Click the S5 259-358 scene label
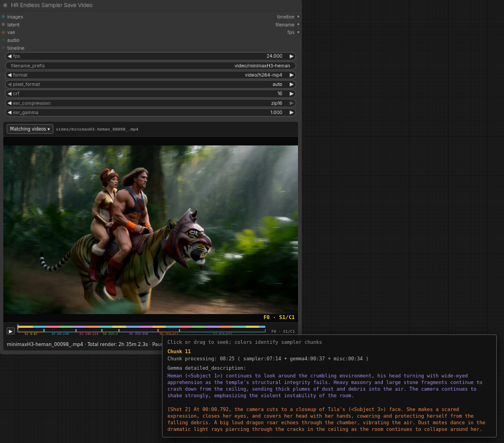Viewport: 504px width, 443px height. 139,334
